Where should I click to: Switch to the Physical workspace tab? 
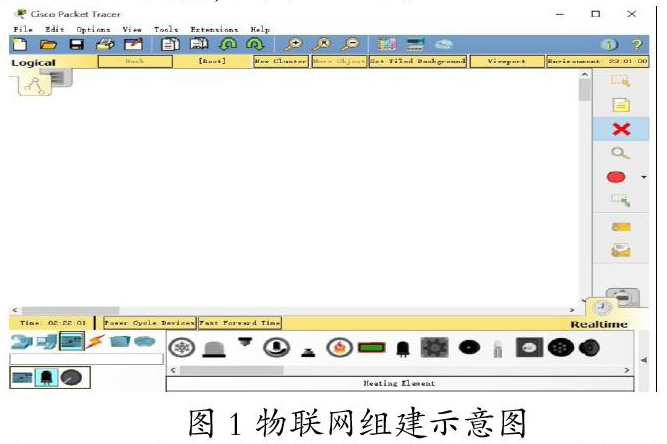[62, 78]
